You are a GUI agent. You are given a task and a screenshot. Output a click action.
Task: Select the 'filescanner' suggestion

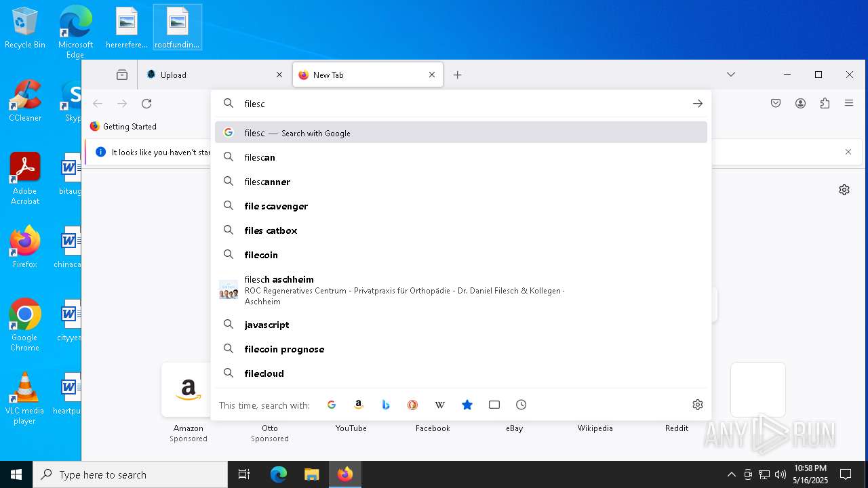tap(461, 182)
